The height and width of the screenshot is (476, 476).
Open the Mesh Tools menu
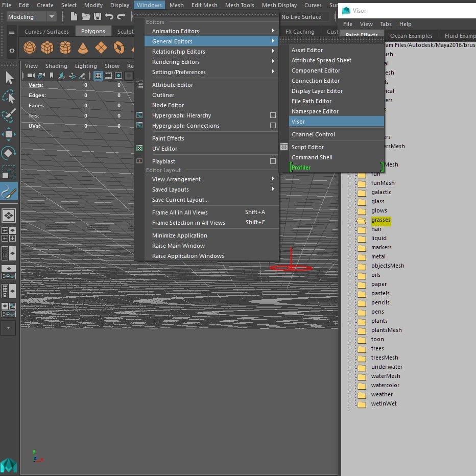click(x=240, y=5)
